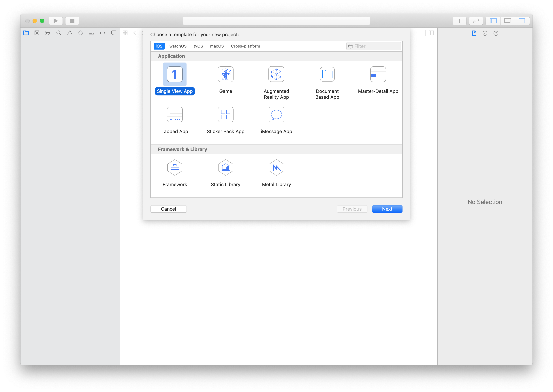Open the Find navigator magnifier icon
This screenshot has height=392, width=553.
(59, 33)
